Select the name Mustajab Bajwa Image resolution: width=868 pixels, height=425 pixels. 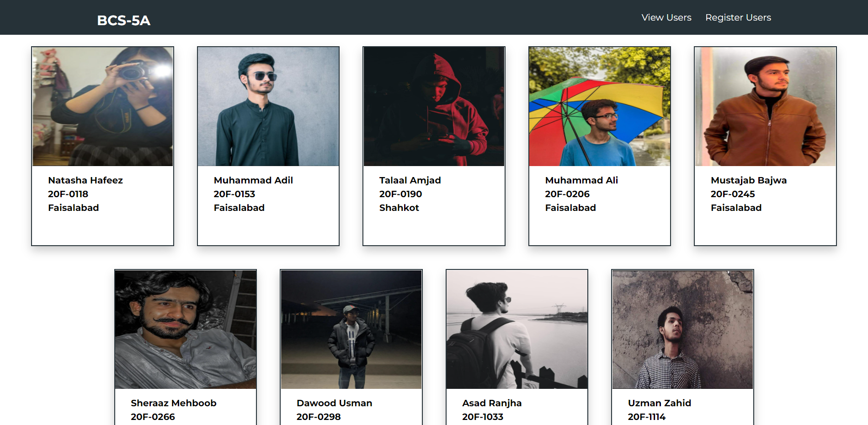click(749, 180)
